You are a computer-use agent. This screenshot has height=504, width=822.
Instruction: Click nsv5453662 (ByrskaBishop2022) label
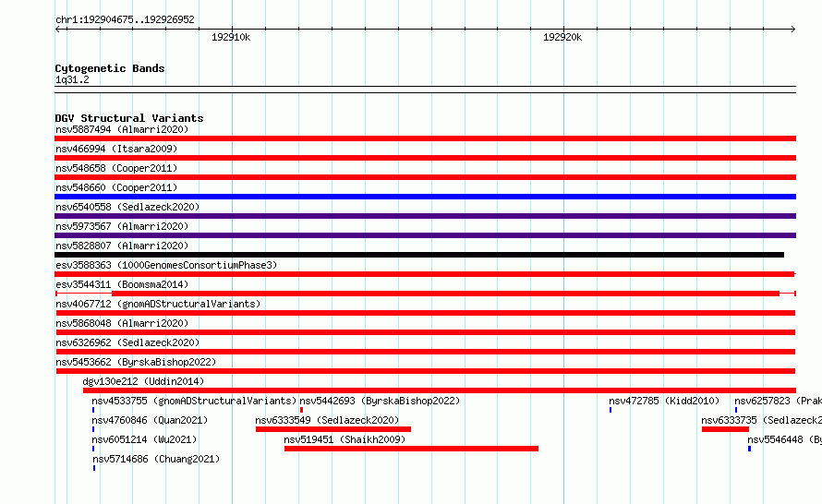(x=136, y=362)
